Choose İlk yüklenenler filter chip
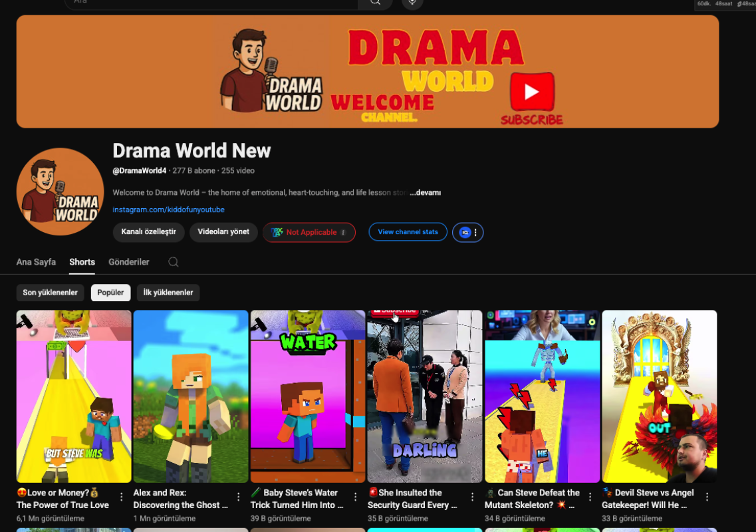The image size is (756, 532). pyautogui.click(x=168, y=293)
